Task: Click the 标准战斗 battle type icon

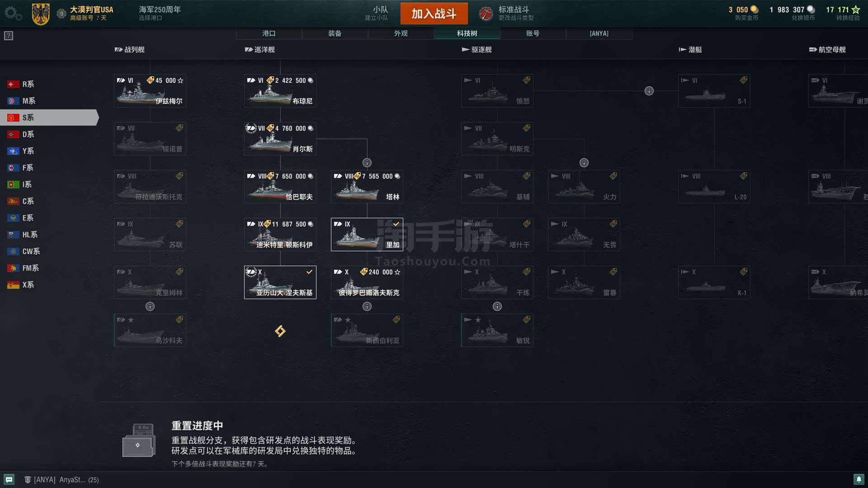Action: [486, 14]
